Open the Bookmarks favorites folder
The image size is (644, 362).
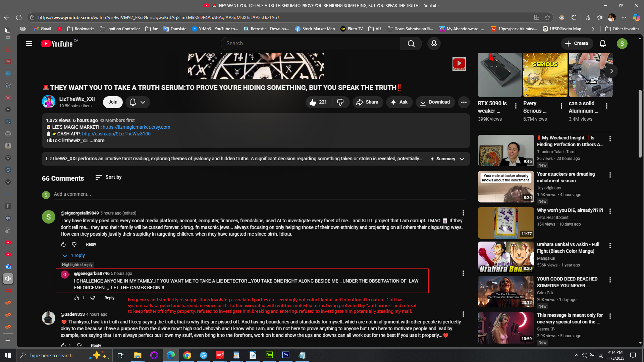[x=81, y=29]
